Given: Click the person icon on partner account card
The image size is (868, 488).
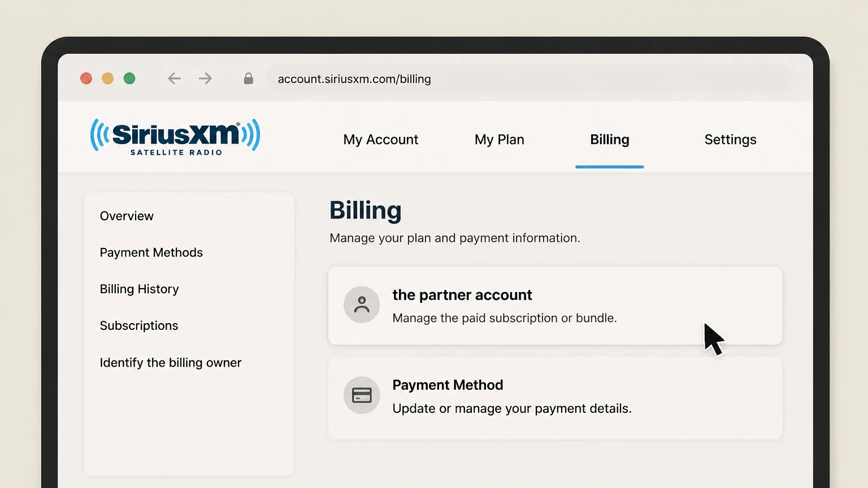Looking at the screenshot, I should tap(362, 304).
